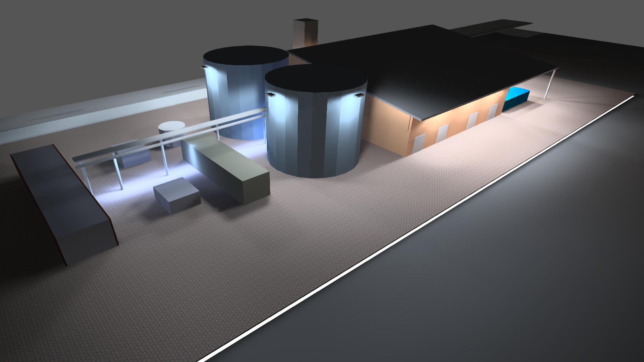Select the tall chimney tower behind building
Screen dimensions: 644x362
pos(305,34)
